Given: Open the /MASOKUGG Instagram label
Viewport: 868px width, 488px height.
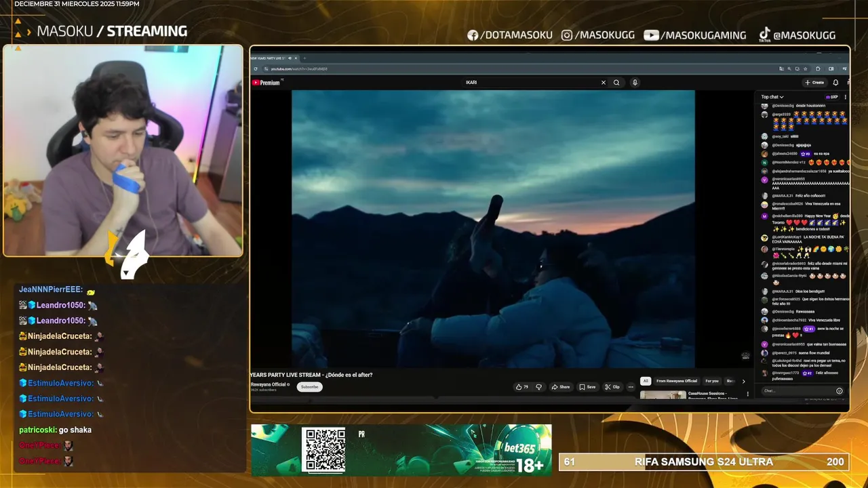Looking at the screenshot, I should tap(604, 35).
